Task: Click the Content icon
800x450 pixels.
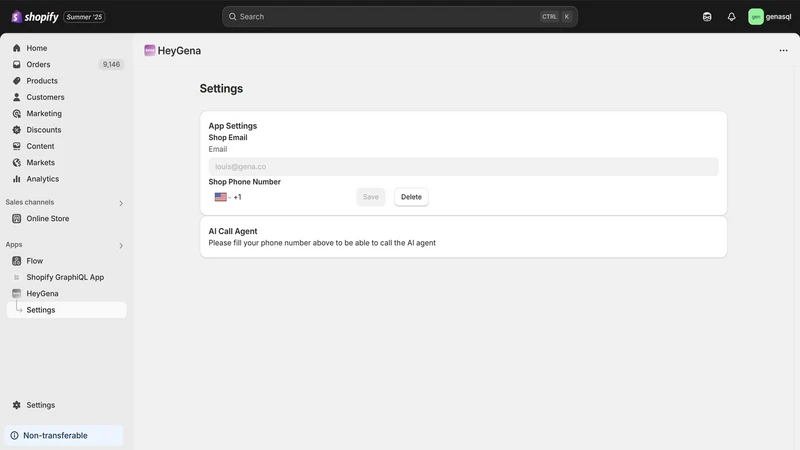Action: pyautogui.click(x=16, y=146)
